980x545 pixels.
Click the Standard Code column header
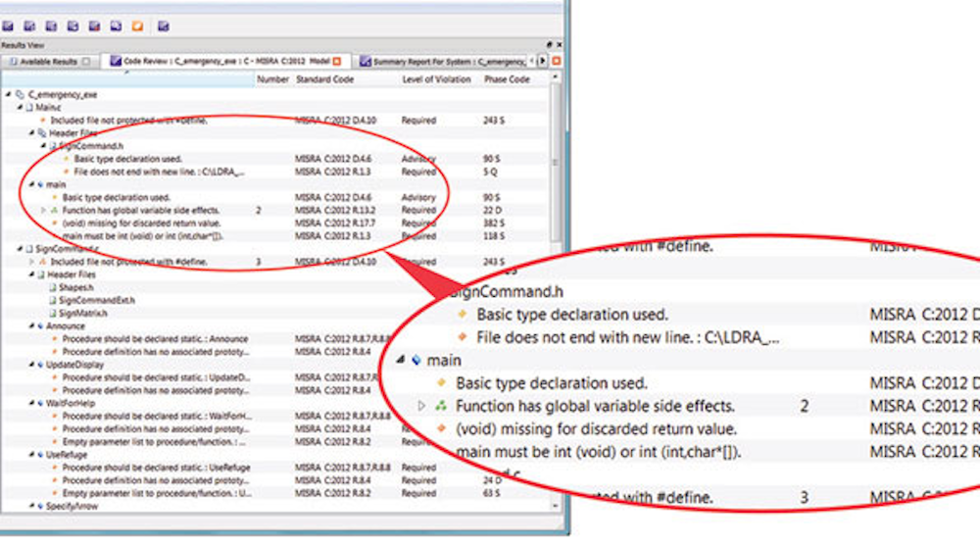[x=324, y=79]
